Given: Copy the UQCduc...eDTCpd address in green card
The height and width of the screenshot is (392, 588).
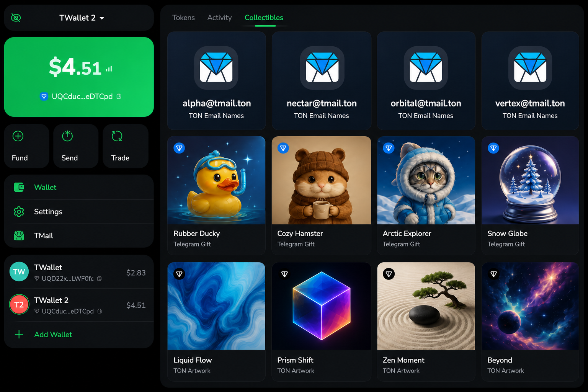Looking at the screenshot, I should pos(119,96).
